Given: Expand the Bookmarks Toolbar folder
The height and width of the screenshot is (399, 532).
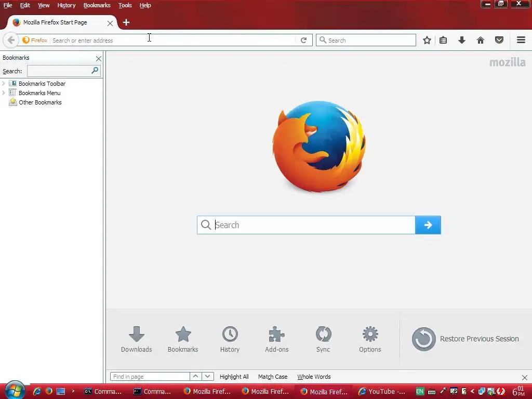Looking at the screenshot, I should [x=4, y=83].
